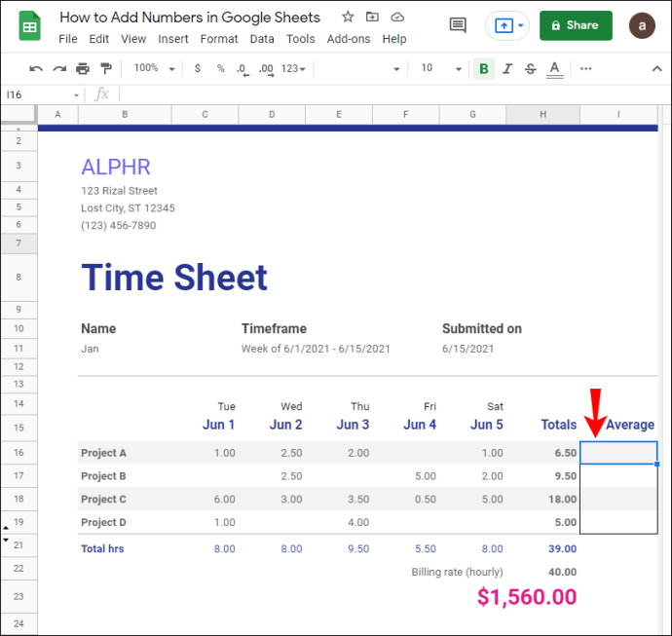Viewport: 672px width, 636px height.
Task: Click the Jun 3 date heading
Action: pos(353,425)
